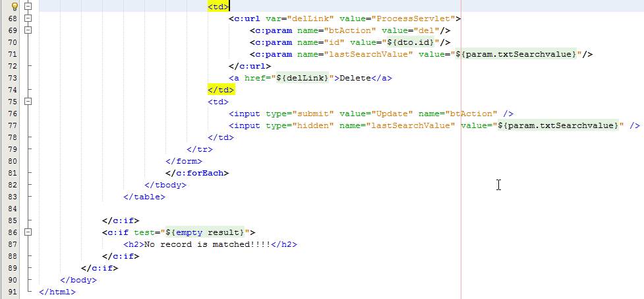644x299 pixels.
Task: Click the "No record is matched!!!!" text
Action: click(x=208, y=244)
